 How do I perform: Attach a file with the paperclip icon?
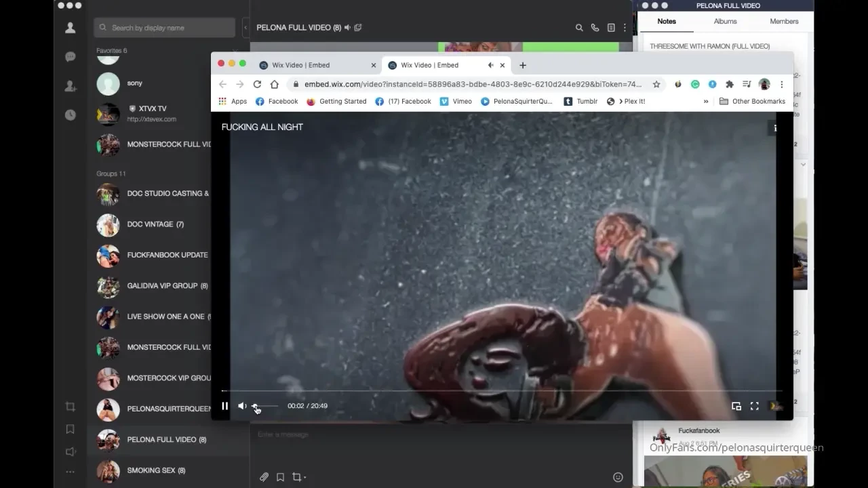pos(264,477)
